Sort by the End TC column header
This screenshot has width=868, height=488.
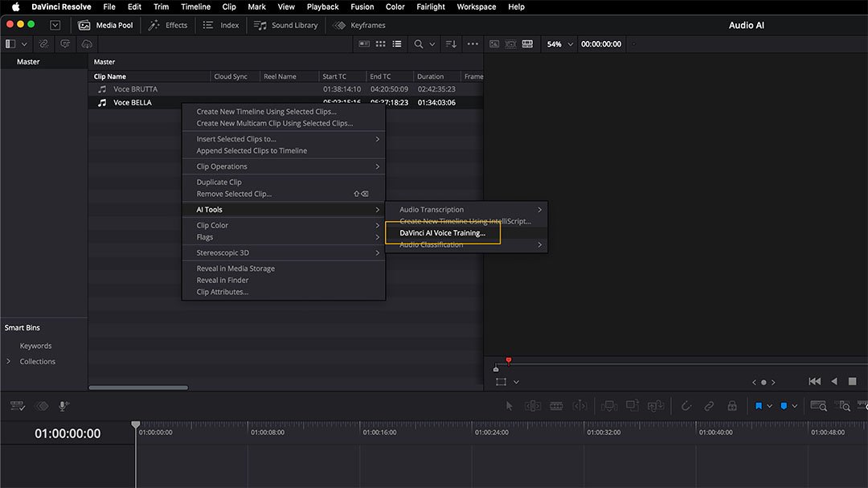[x=380, y=76]
